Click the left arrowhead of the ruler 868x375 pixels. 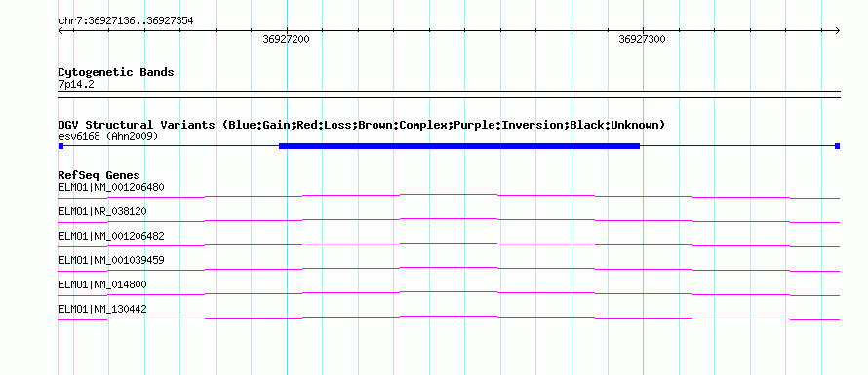tap(60, 31)
